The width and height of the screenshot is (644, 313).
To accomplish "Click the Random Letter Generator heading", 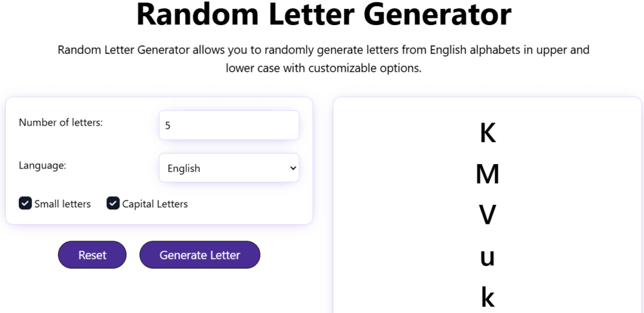I will pos(324,15).
